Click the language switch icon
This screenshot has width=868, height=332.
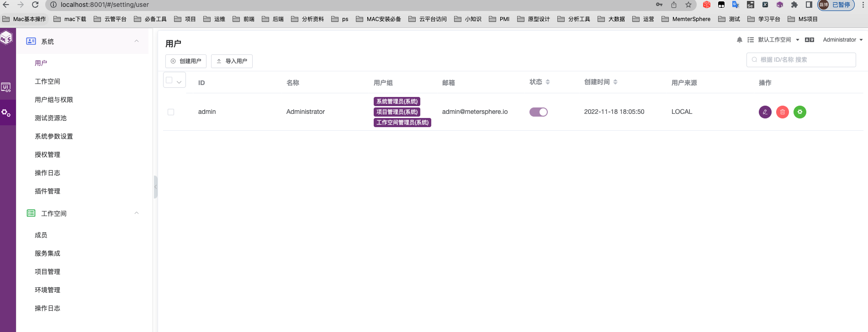810,40
